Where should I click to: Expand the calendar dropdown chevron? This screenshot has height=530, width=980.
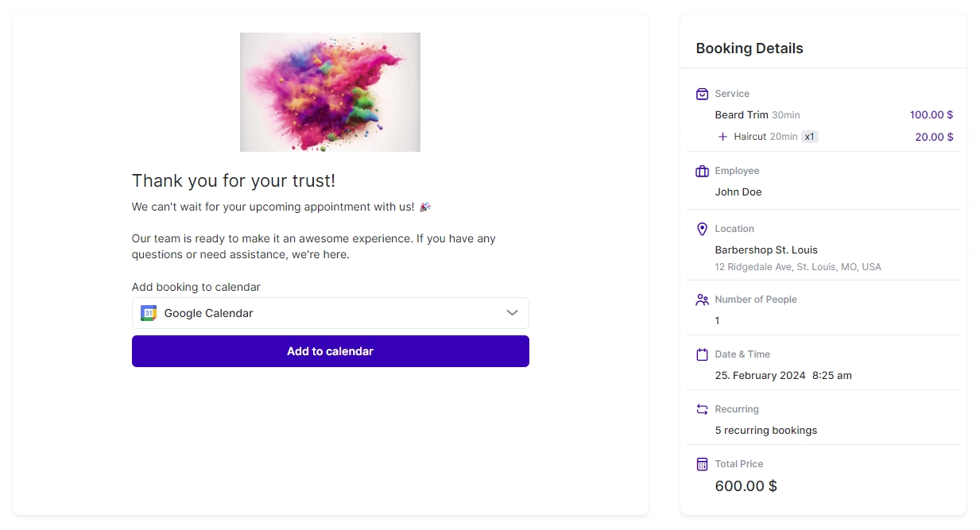[x=513, y=313]
